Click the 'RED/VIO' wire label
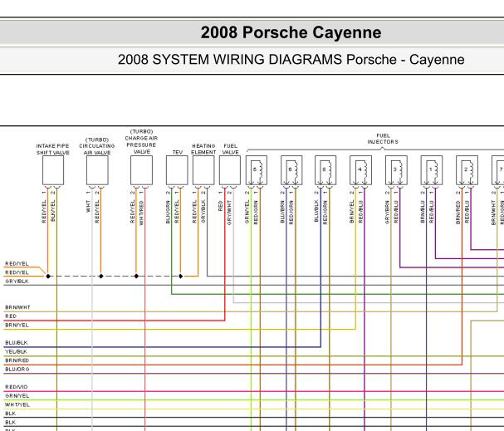504x431 pixels. 17,387
